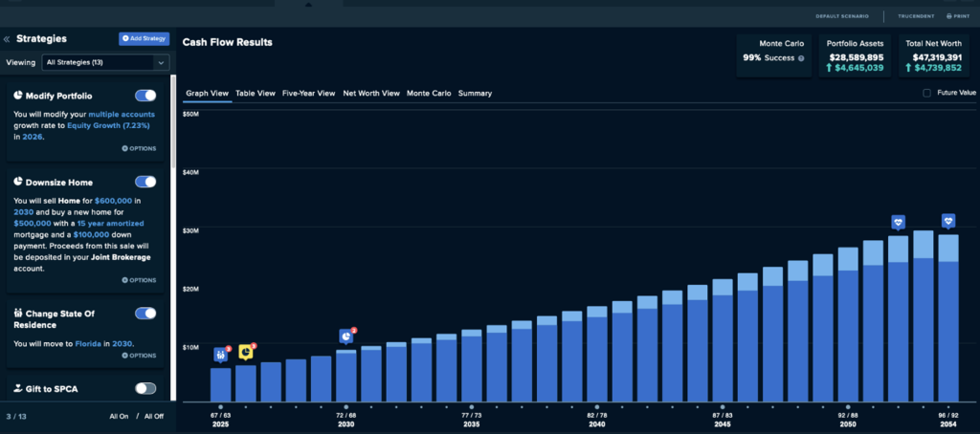Click the 2026 year link in Modify Portfolio
This screenshot has width=980, height=434.
32,138
